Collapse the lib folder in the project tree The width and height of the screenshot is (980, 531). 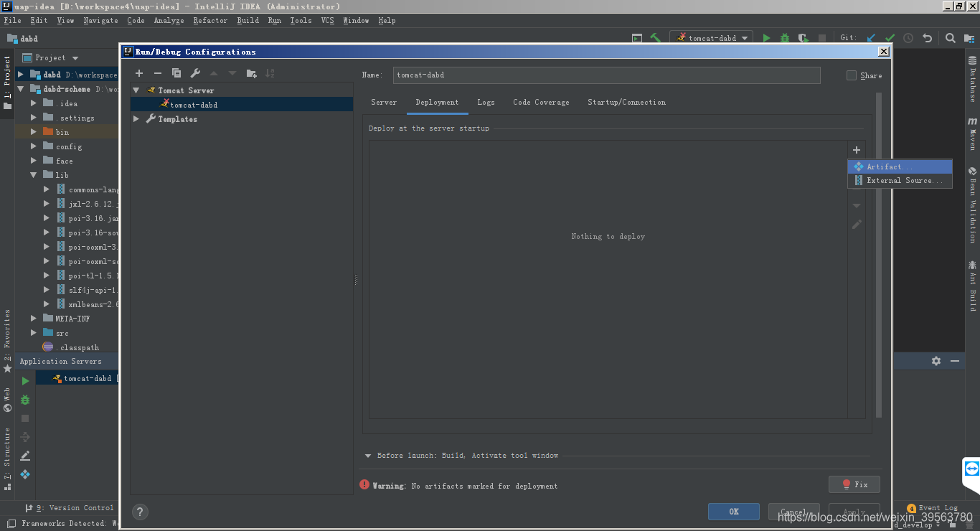pos(34,175)
